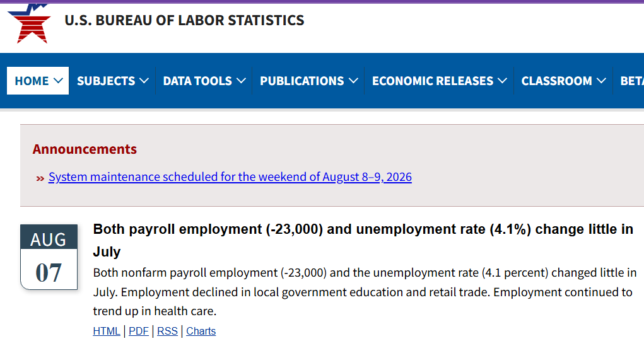
Task: Expand the HOME menu chevron
Action: click(58, 81)
